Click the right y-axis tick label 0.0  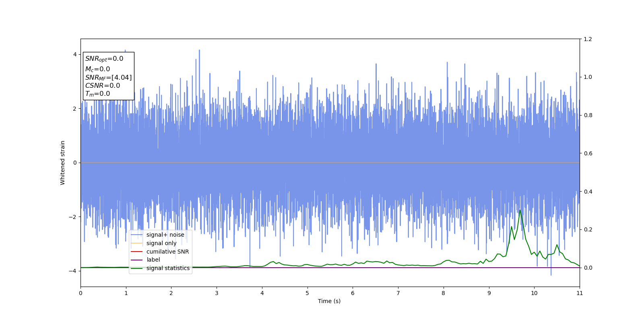coord(588,268)
